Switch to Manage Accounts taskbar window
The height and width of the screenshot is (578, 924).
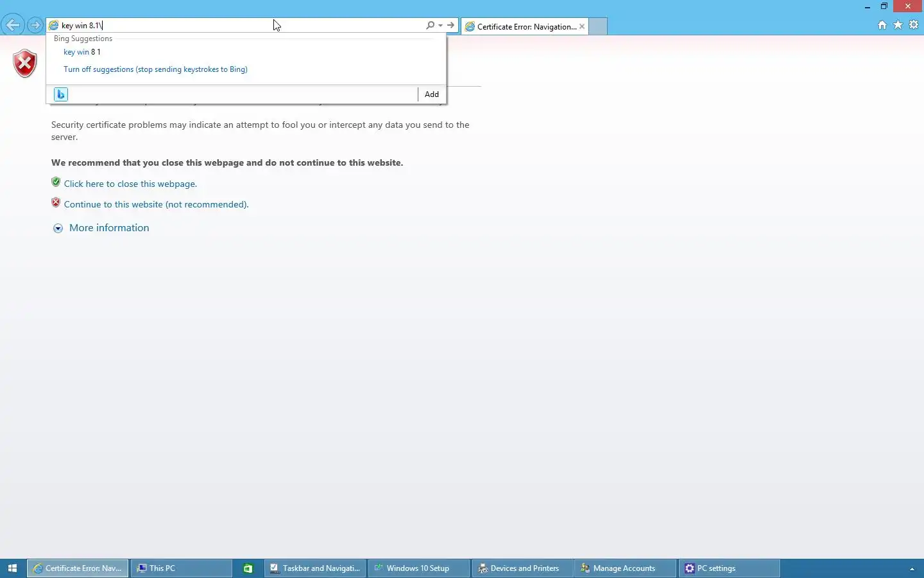pyautogui.click(x=626, y=568)
